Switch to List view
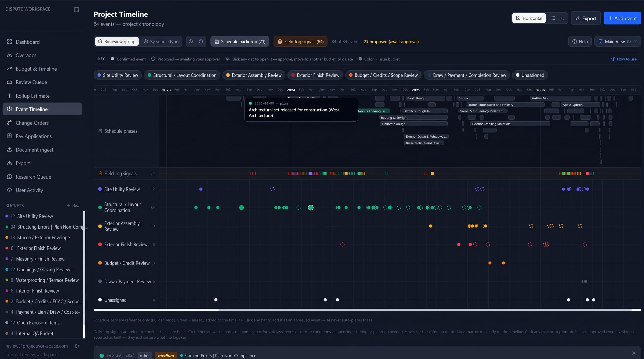The image size is (644, 359). pyautogui.click(x=557, y=18)
